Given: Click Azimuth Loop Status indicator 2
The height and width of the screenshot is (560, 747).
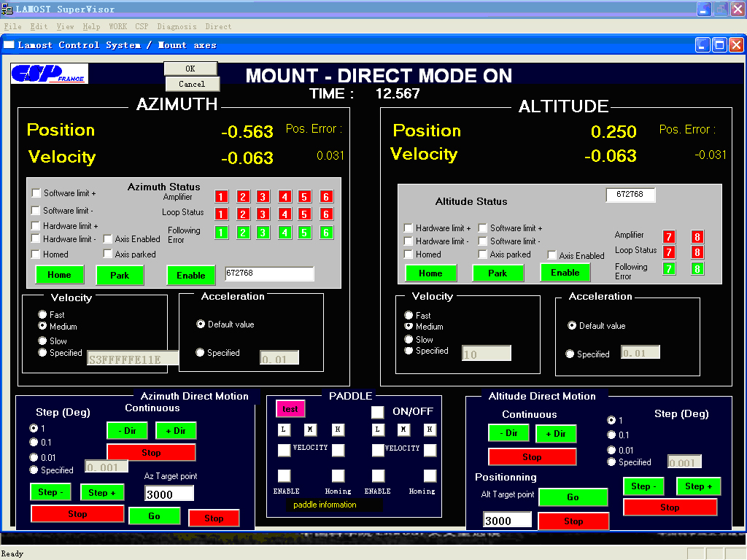Looking at the screenshot, I should [243, 214].
